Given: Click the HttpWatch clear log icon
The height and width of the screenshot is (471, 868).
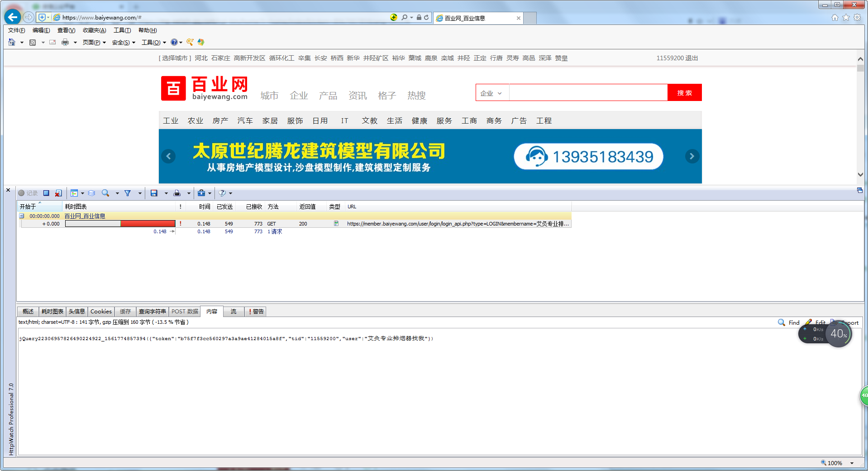Looking at the screenshot, I should pyautogui.click(x=58, y=193).
